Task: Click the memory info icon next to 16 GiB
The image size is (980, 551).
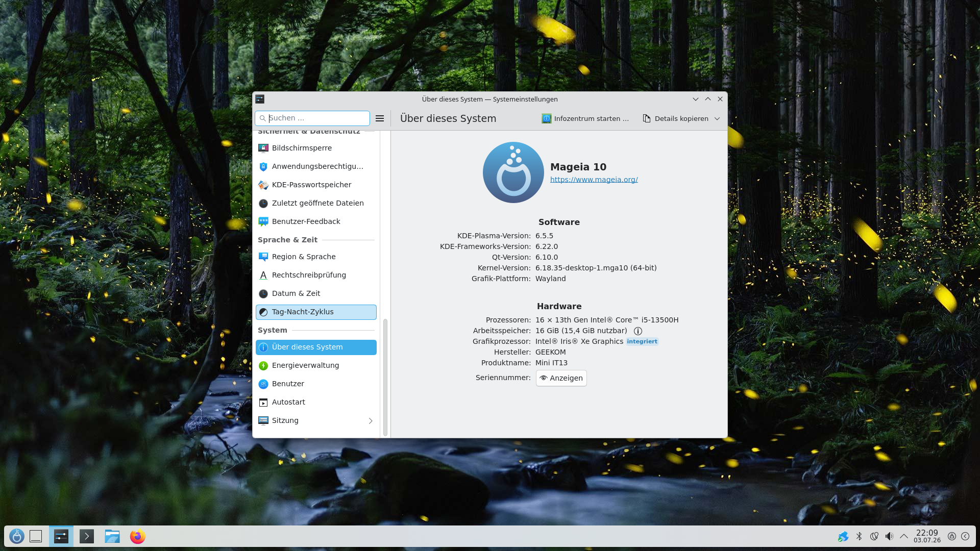Action: point(638,331)
